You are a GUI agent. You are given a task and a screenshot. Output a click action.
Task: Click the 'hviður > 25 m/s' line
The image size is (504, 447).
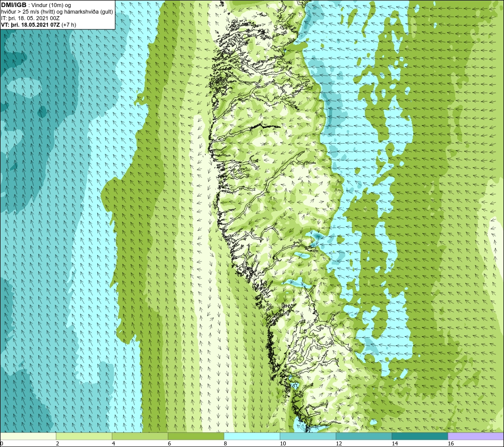pos(57,12)
